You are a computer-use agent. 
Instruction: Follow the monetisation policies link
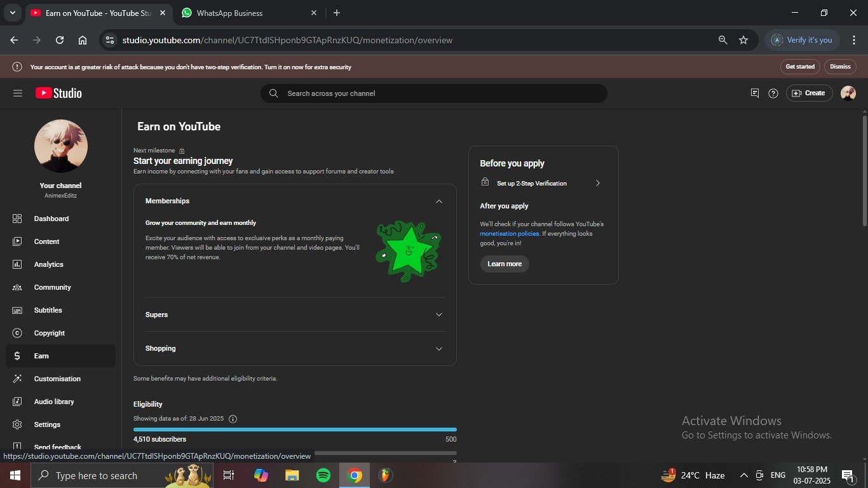[x=509, y=234]
